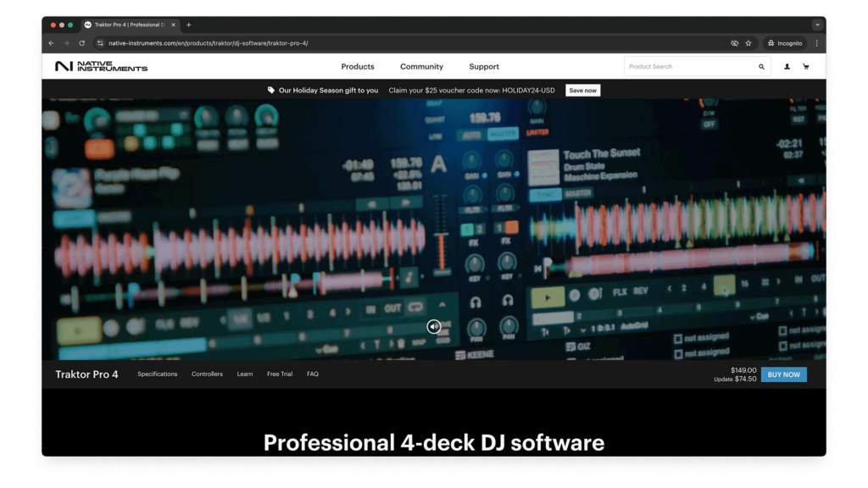868x488 pixels.
Task: Toggle the hero video sound icon
Action: click(434, 326)
